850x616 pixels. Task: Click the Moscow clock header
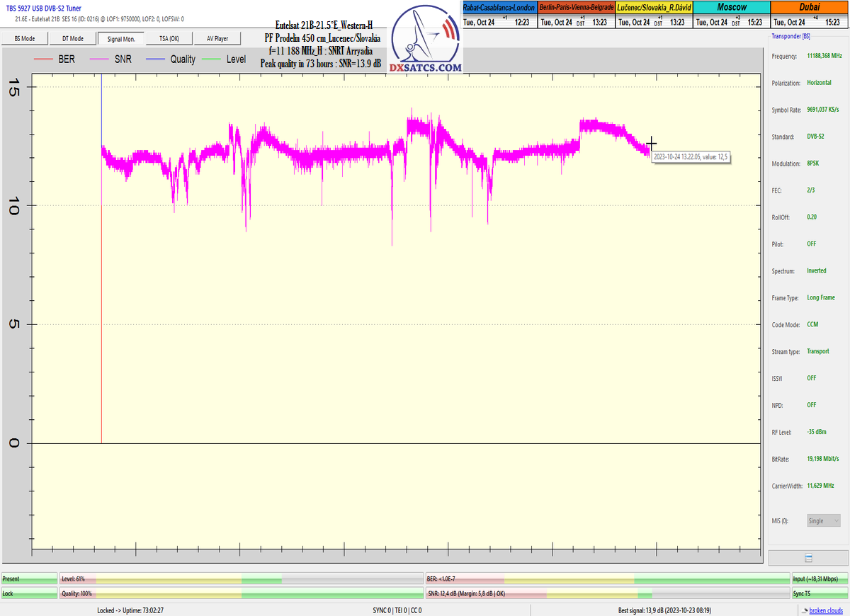(730, 7)
